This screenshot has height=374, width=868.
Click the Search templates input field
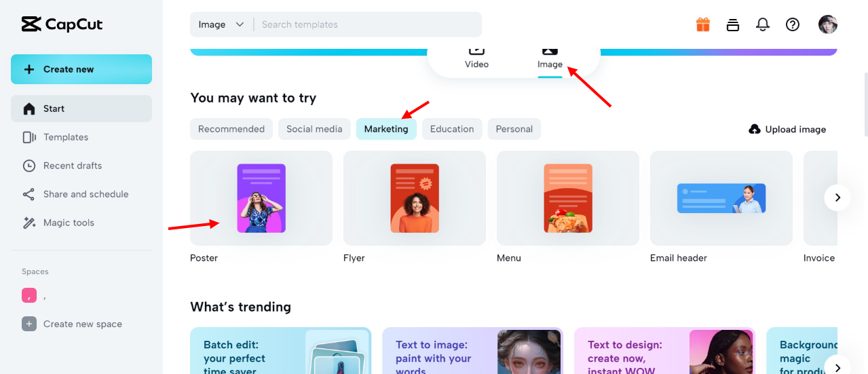point(366,25)
